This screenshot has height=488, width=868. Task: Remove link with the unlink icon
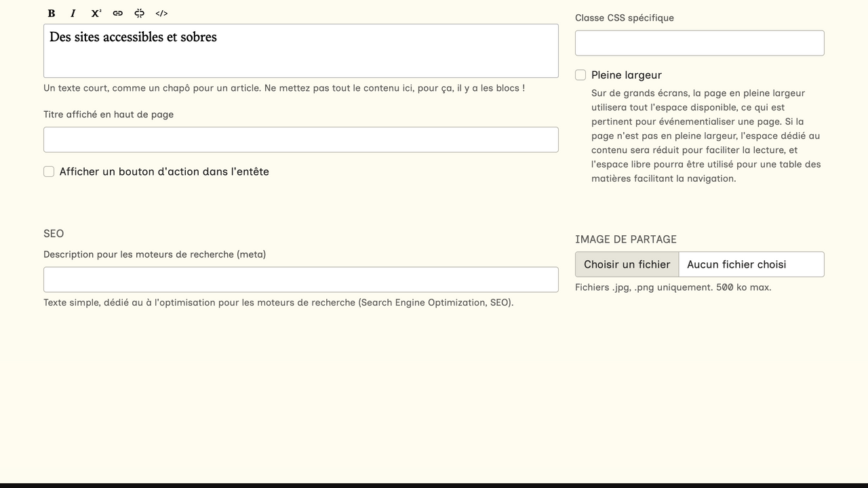pos(140,14)
